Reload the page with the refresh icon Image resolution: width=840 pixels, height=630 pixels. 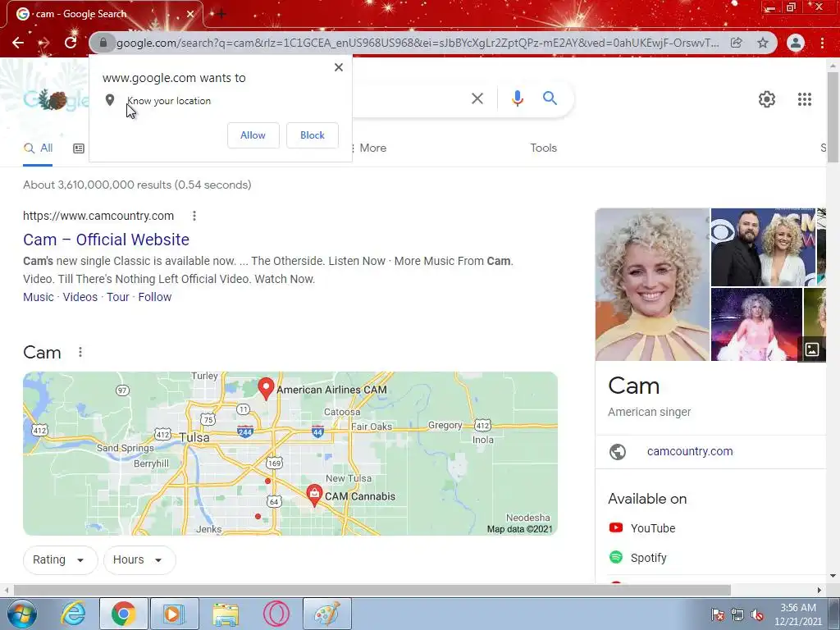(71, 43)
